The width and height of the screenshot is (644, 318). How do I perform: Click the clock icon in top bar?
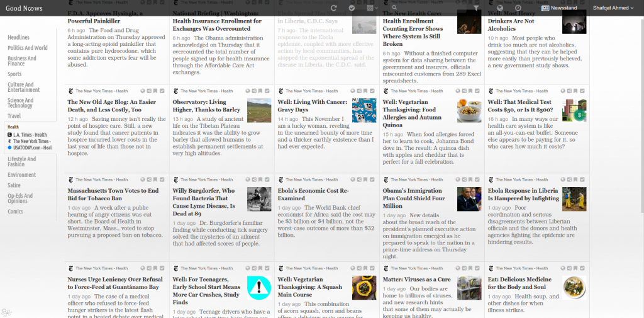coord(518,8)
